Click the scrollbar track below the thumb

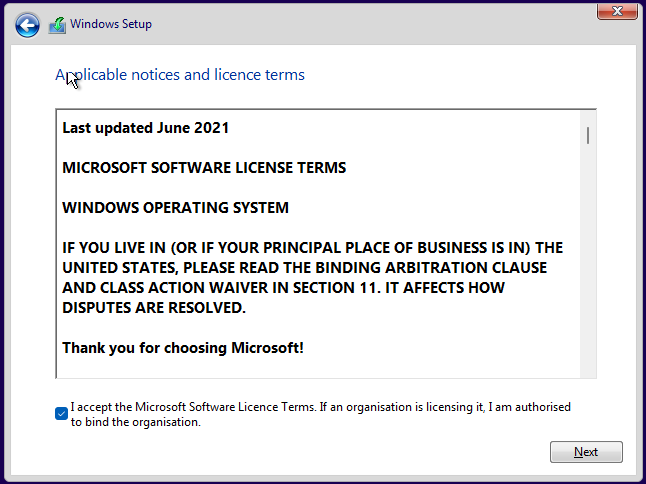point(588,260)
